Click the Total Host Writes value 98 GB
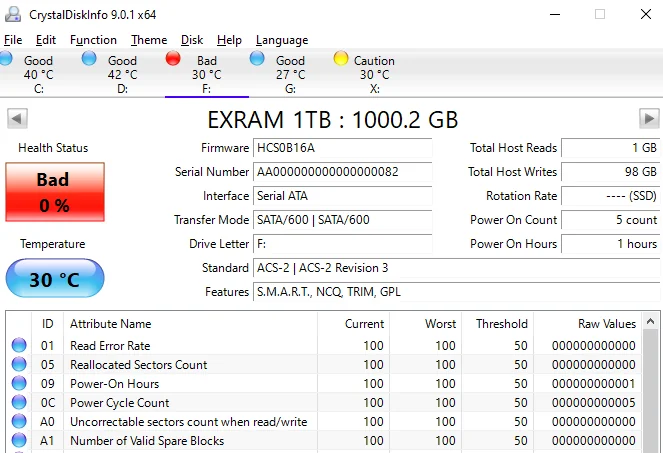 [x=611, y=172]
